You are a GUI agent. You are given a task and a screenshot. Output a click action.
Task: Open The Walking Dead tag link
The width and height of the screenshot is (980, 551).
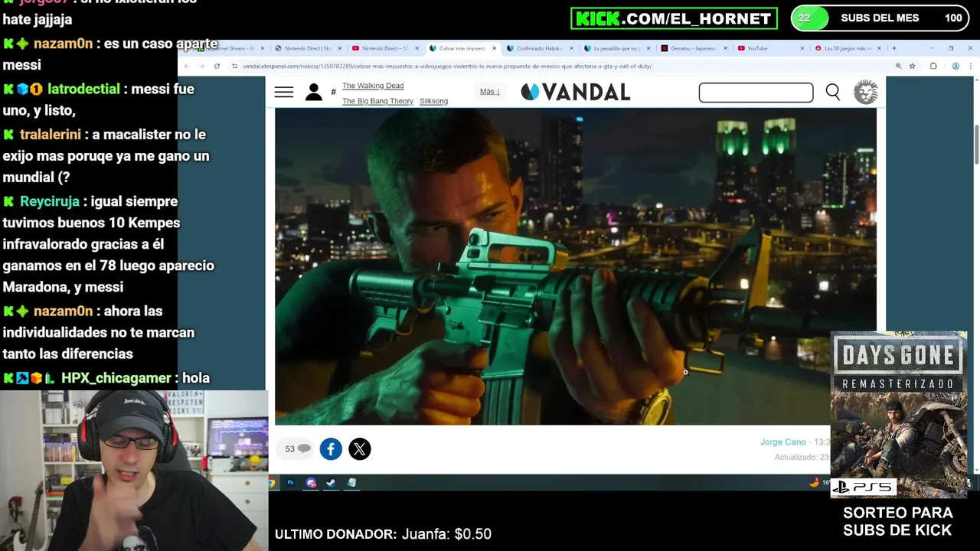point(373,86)
